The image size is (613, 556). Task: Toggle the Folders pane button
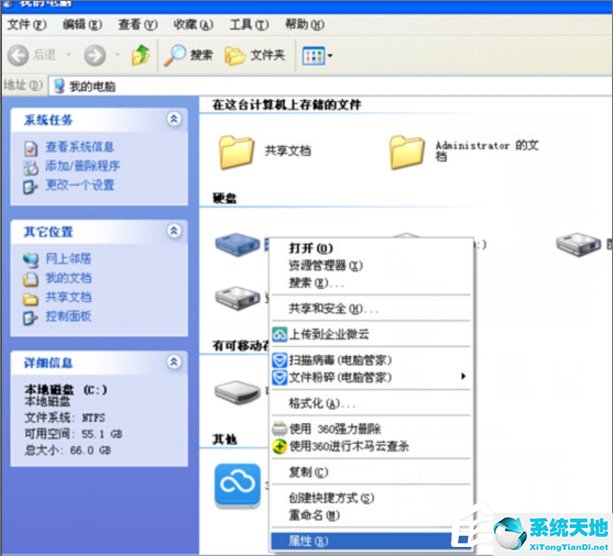255,56
